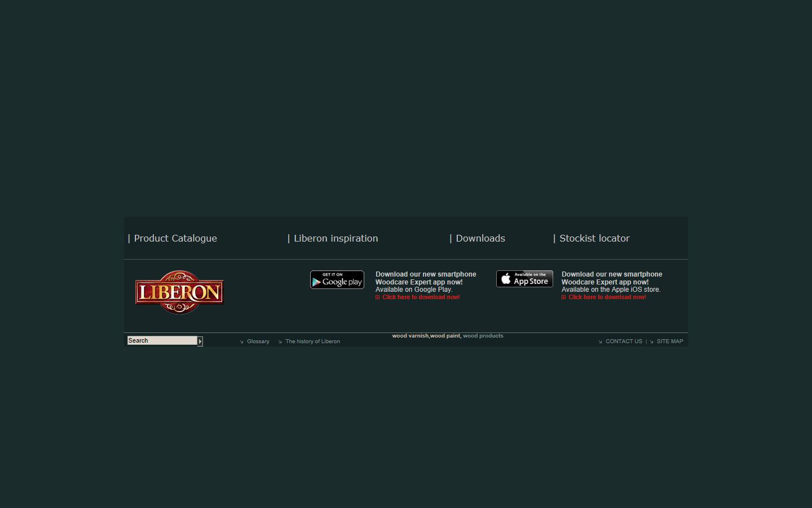Follow the wood products link
812x508 pixels.
483,336
